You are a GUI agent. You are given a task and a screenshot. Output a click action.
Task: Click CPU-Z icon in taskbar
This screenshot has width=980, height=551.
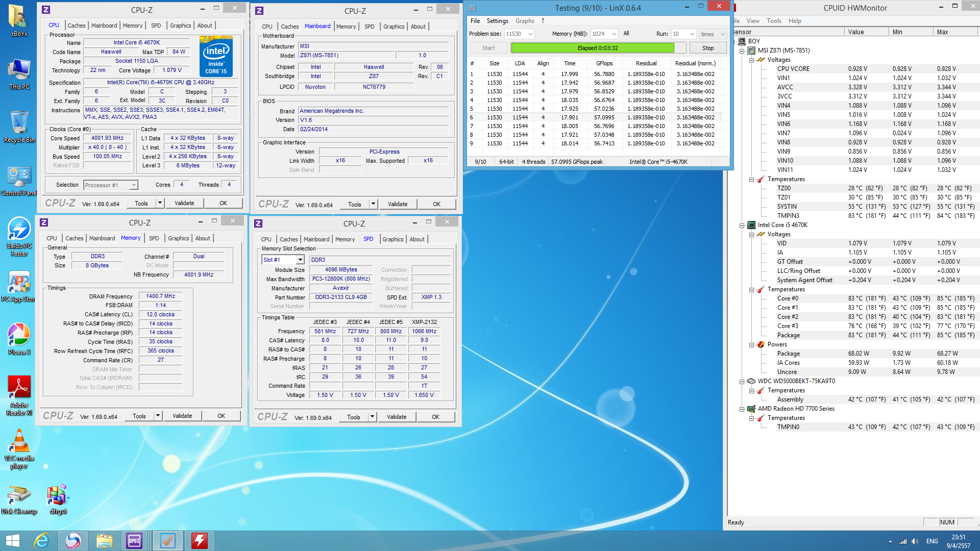click(135, 540)
